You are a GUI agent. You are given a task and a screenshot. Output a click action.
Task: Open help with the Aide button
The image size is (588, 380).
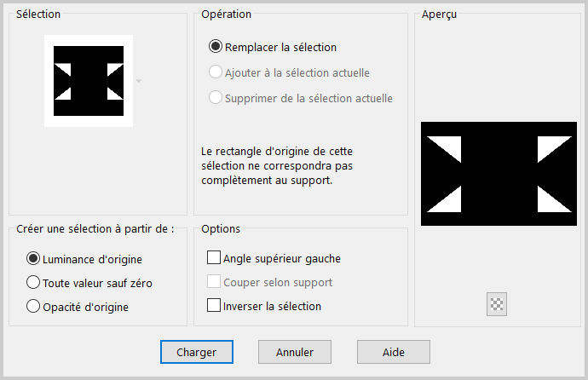(x=394, y=352)
